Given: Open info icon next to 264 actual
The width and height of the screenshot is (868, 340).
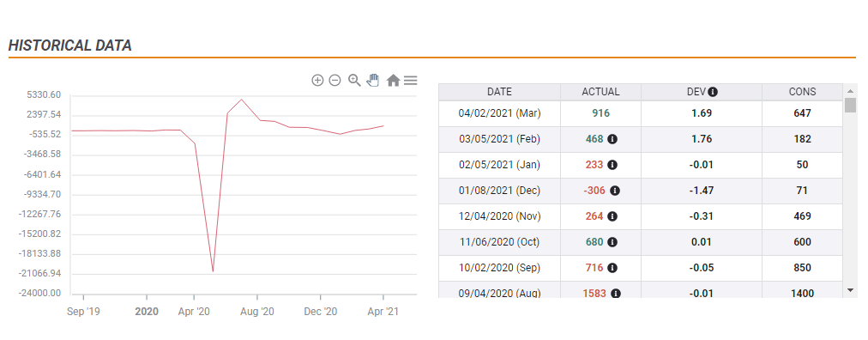Looking at the screenshot, I should 612,216.
